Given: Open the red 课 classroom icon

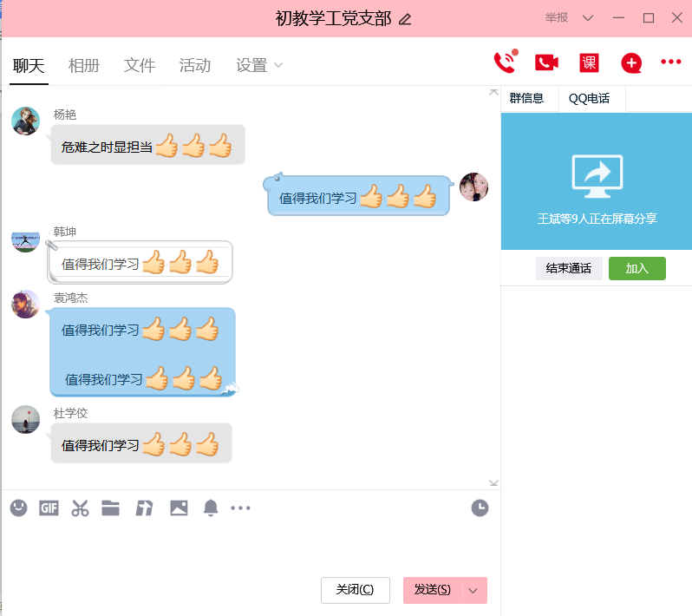Looking at the screenshot, I should point(589,62).
